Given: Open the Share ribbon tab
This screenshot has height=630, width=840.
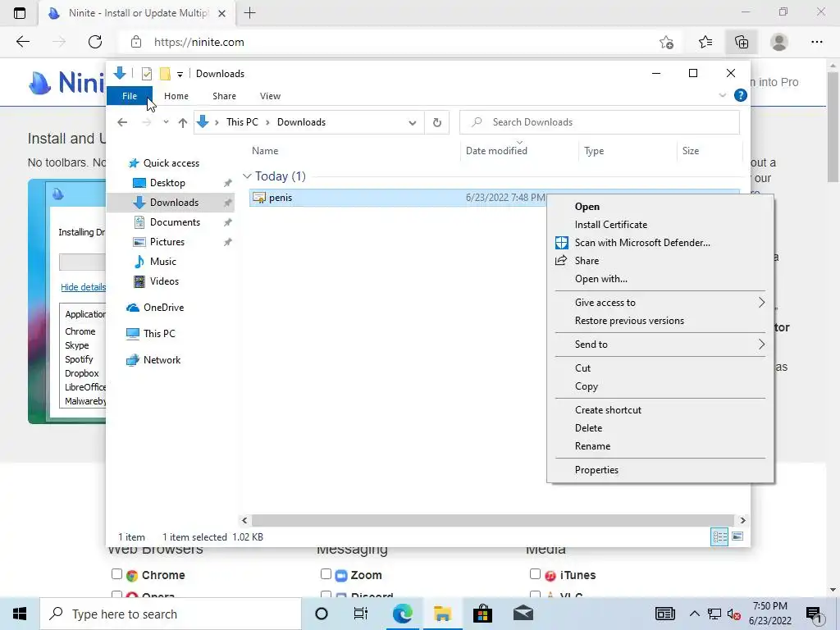Looking at the screenshot, I should [x=224, y=96].
